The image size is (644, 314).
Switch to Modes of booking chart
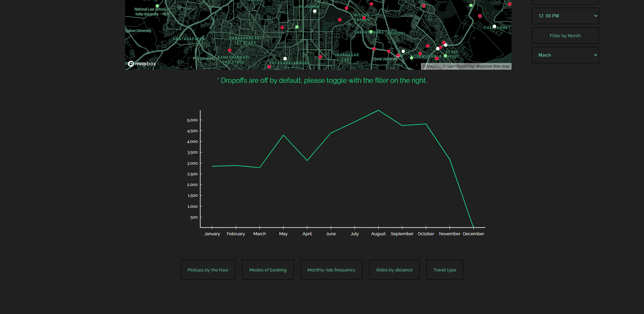(268, 270)
